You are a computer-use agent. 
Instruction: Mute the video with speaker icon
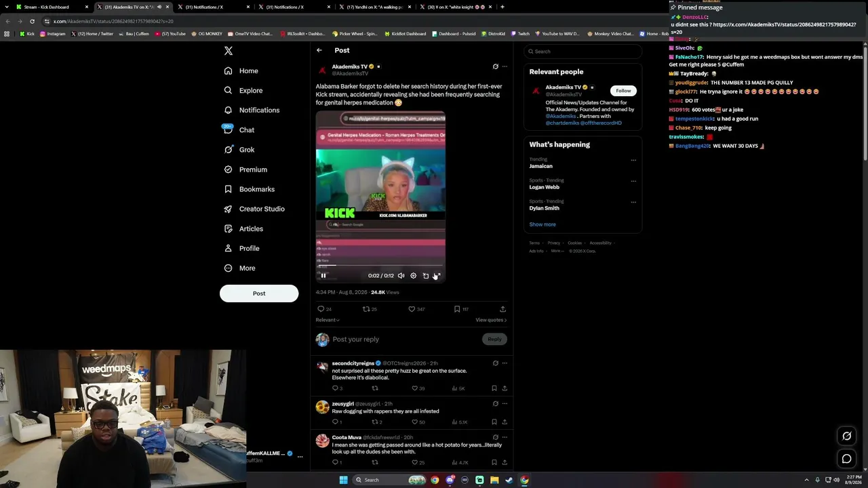point(401,276)
